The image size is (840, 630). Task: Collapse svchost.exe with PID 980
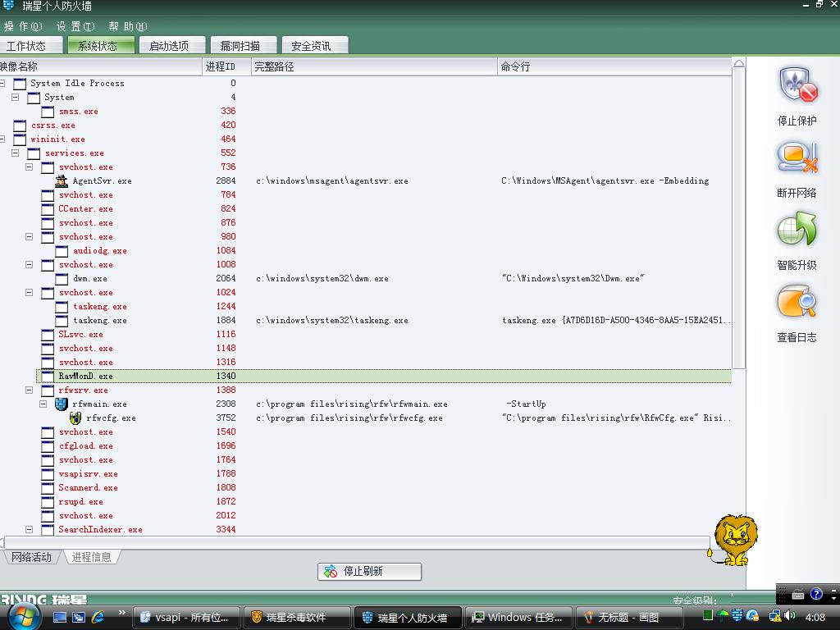[29, 236]
